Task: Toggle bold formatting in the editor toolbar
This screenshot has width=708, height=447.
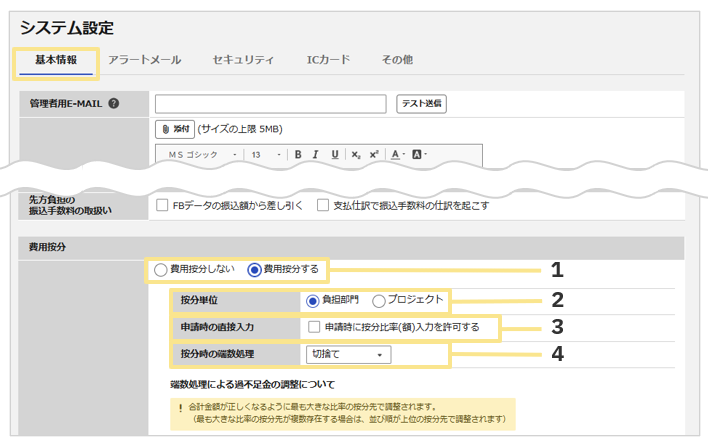Action: point(298,154)
